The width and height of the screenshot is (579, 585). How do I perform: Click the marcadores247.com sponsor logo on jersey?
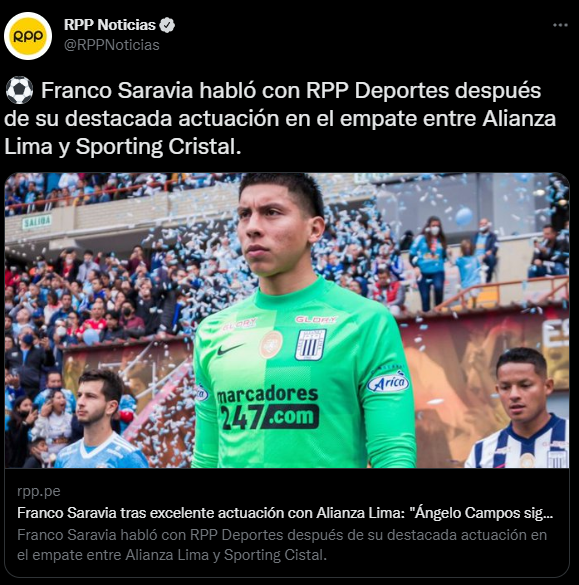(267, 408)
